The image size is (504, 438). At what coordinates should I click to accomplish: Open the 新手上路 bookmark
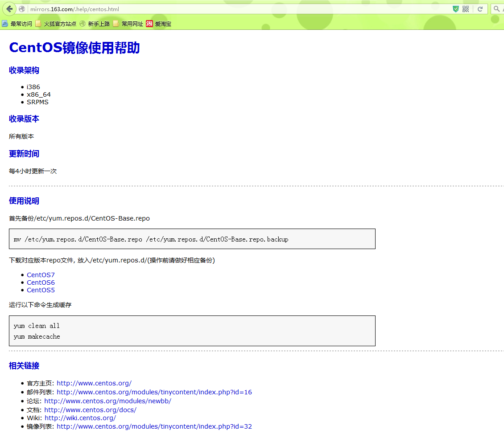tap(95, 24)
